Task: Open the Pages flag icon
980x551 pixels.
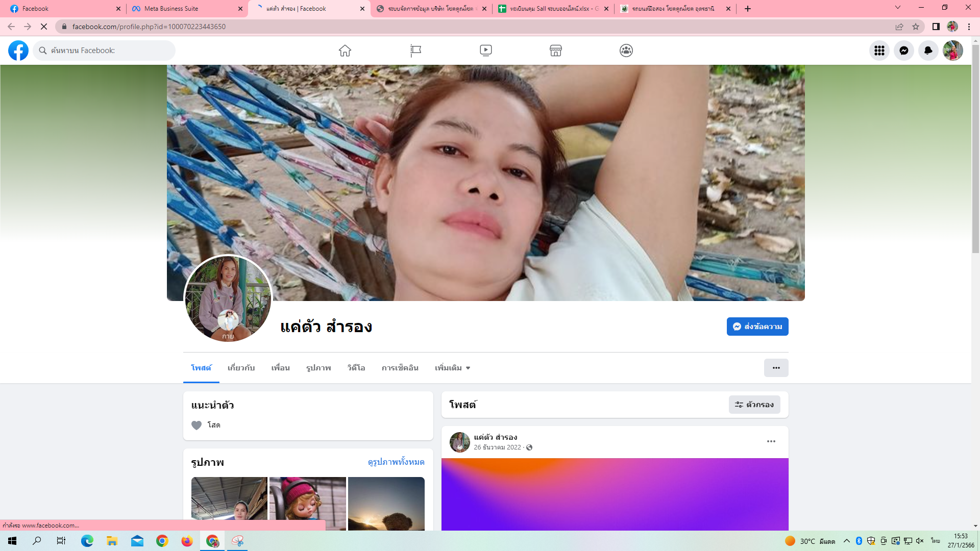Action: coord(415,51)
